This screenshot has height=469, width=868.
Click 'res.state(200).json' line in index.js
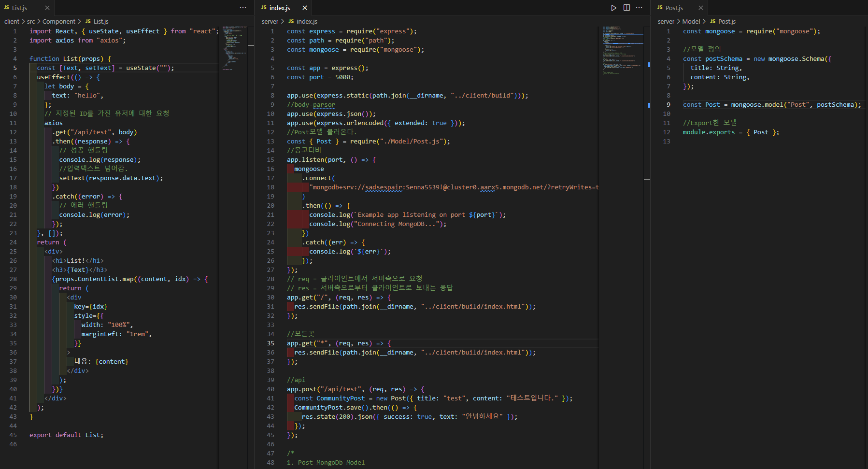(x=410, y=417)
